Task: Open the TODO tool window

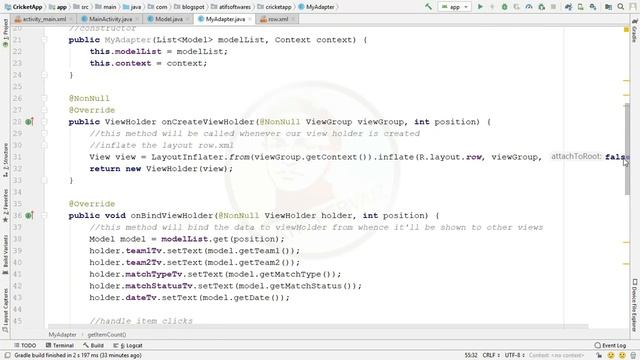Action: pyautogui.click(x=25, y=345)
